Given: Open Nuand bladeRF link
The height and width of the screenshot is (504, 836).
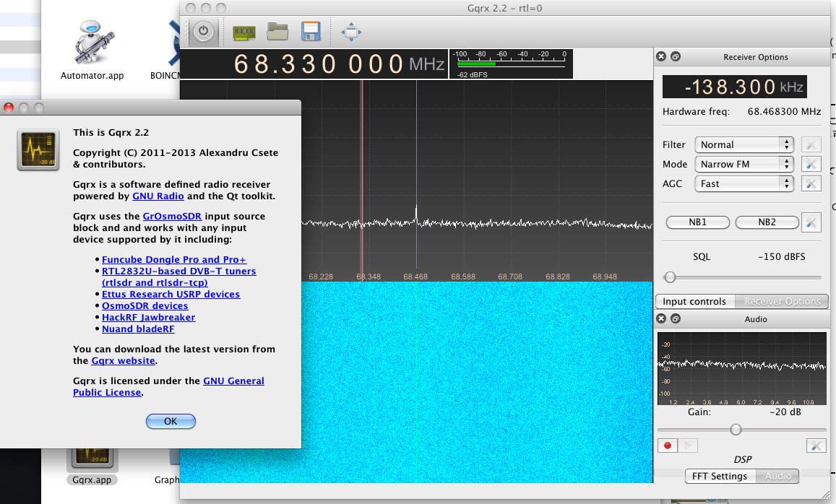Looking at the screenshot, I should pos(138,329).
